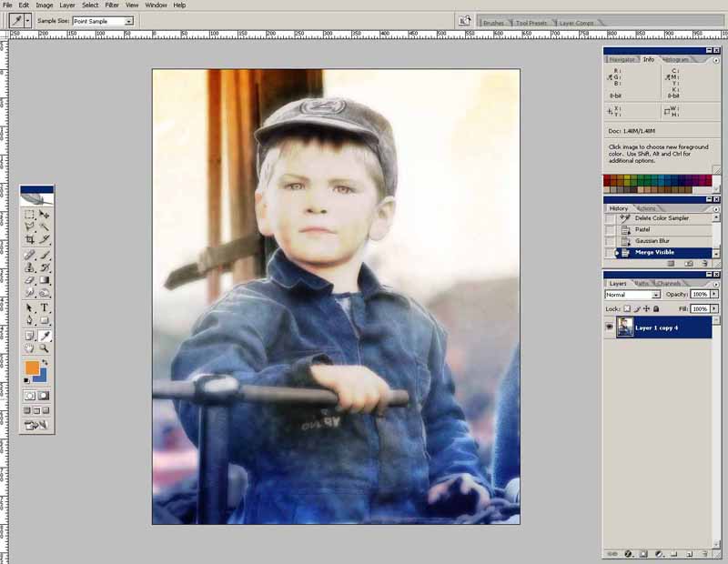Viewport: 728px width, 564px height.
Task: Create a new layer
Action: pyautogui.click(x=690, y=554)
